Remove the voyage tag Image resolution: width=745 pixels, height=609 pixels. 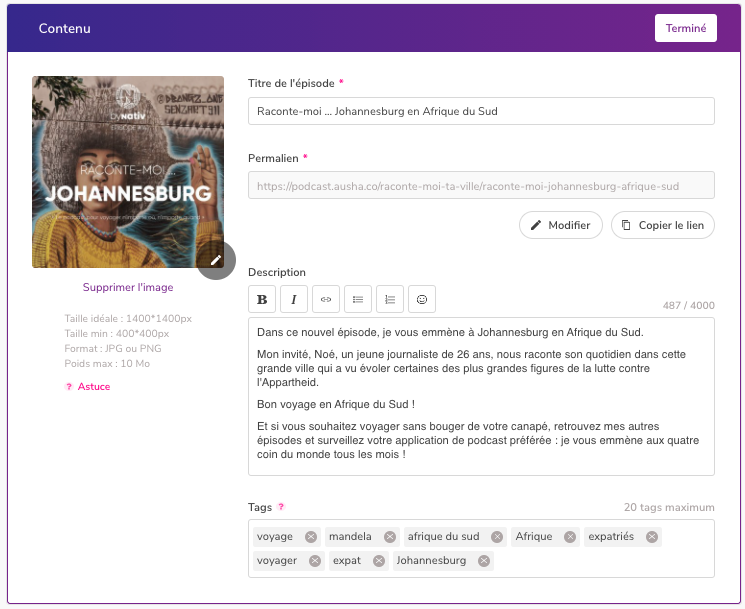(x=311, y=537)
